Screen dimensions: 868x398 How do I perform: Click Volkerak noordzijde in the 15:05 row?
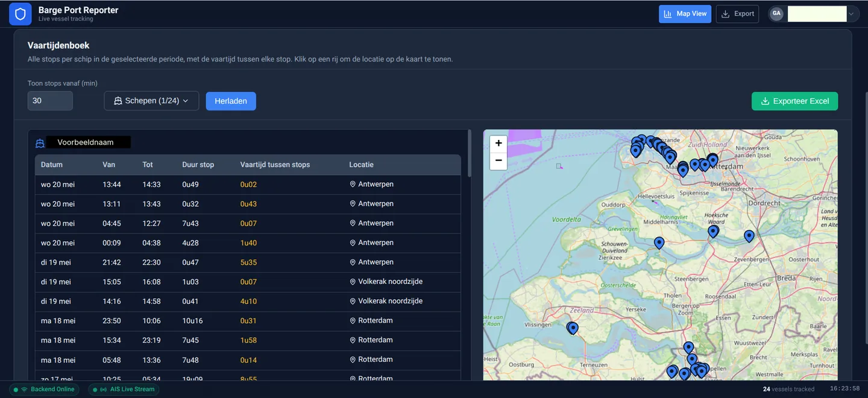tap(390, 282)
